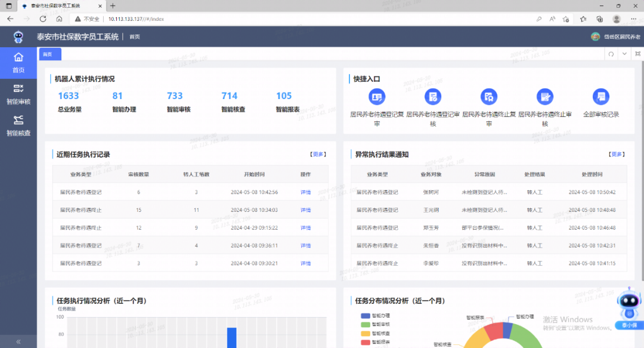This screenshot has width=644, height=348.
Task: Click the 81 智能办理 figure
Action: coord(117,96)
